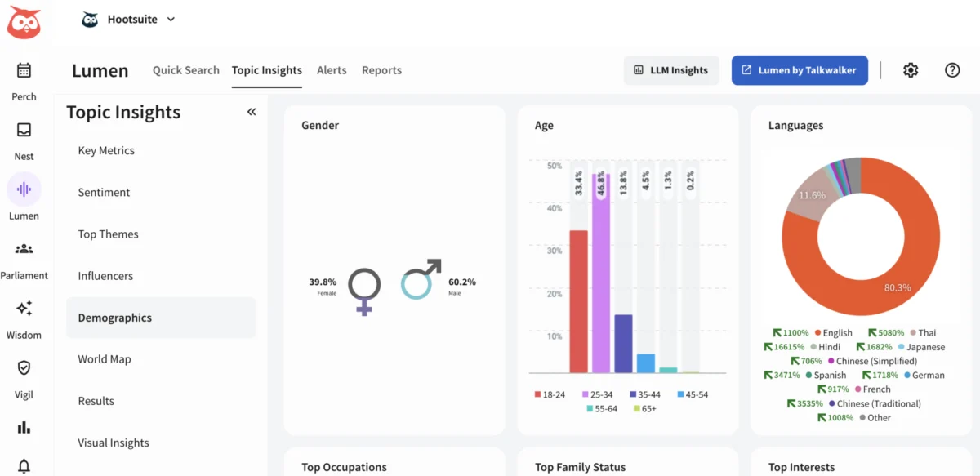Select Thai in languages legend
Viewport: 980px width, 476px height.
(922, 332)
